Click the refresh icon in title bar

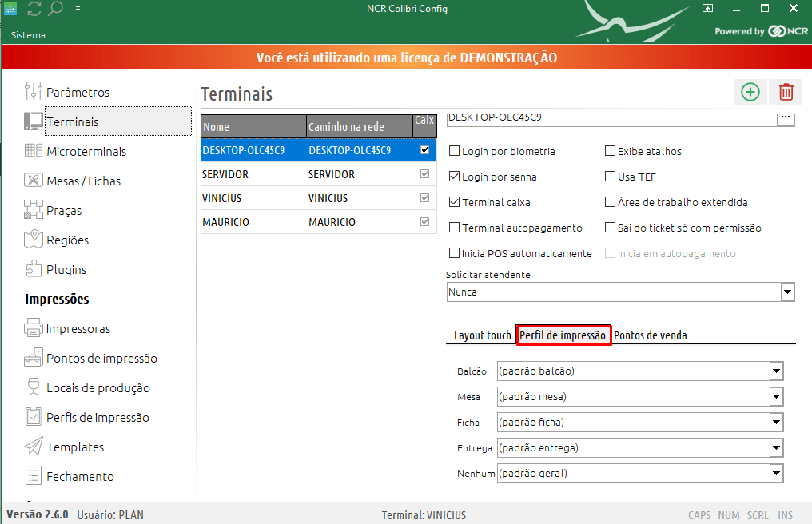(x=34, y=9)
